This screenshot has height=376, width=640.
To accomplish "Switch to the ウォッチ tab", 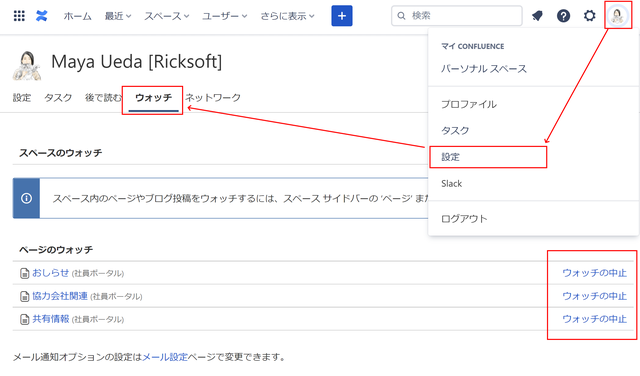I will (x=153, y=98).
